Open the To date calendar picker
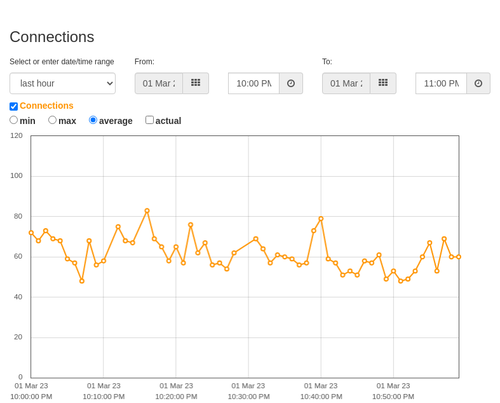Viewport: 500px width, 403px height. coord(383,83)
